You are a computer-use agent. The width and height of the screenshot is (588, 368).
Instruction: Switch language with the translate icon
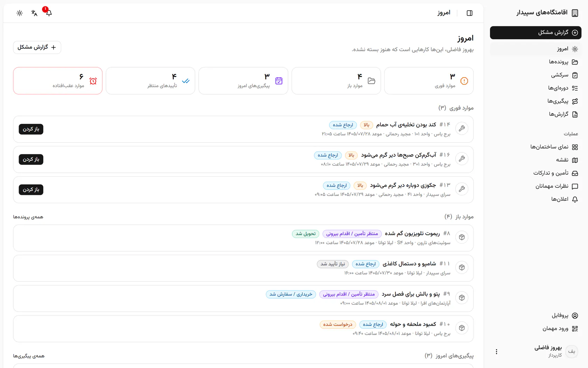point(34,13)
